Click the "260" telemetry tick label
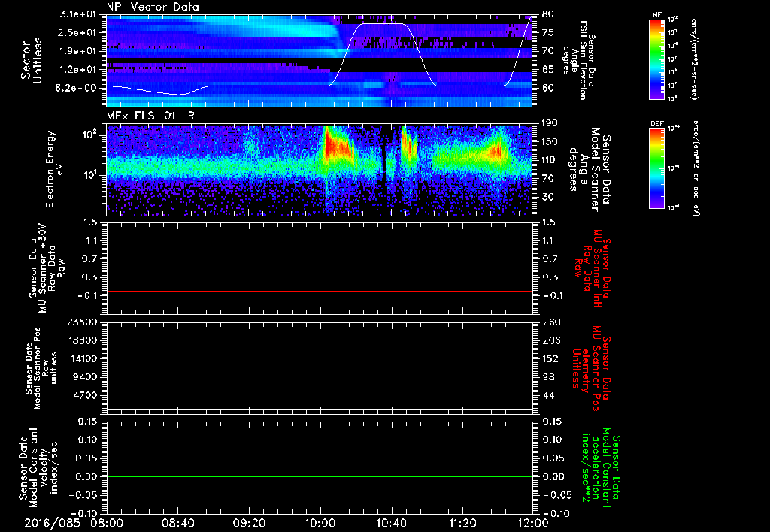The image size is (770, 532). coord(551,322)
